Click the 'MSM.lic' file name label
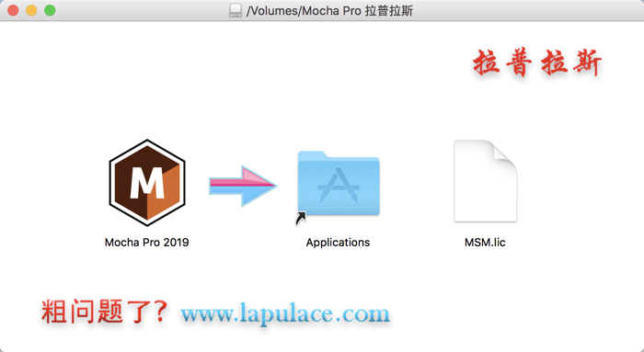The width and height of the screenshot is (644, 352). pos(485,243)
